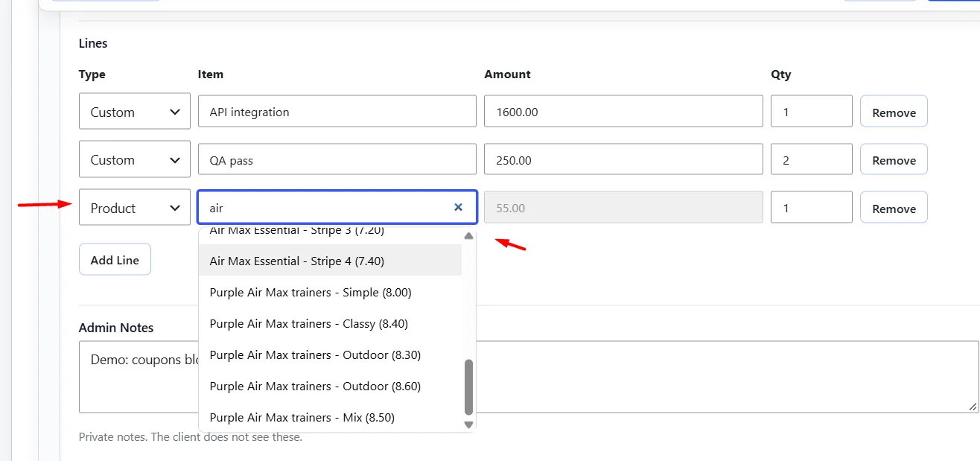This screenshot has height=461, width=980.
Task: Edit the 250.00 amount field
Action: [623, 159]
